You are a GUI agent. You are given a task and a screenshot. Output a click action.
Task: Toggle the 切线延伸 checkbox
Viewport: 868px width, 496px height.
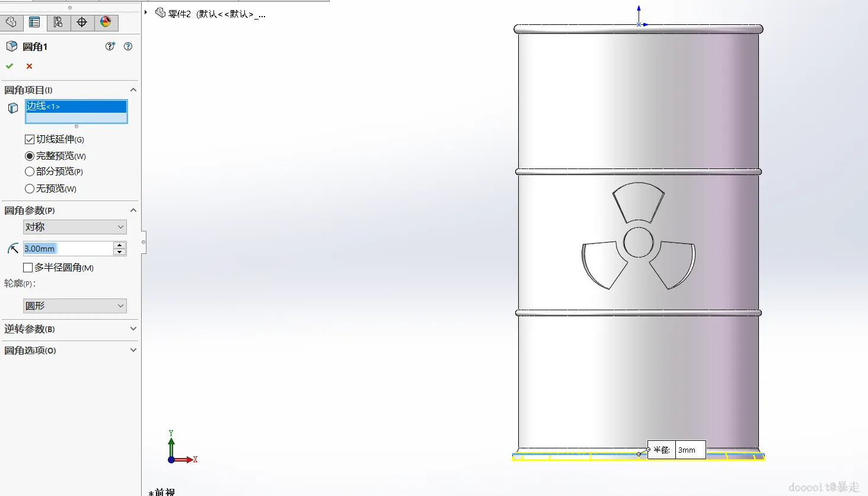click(30, 139)
